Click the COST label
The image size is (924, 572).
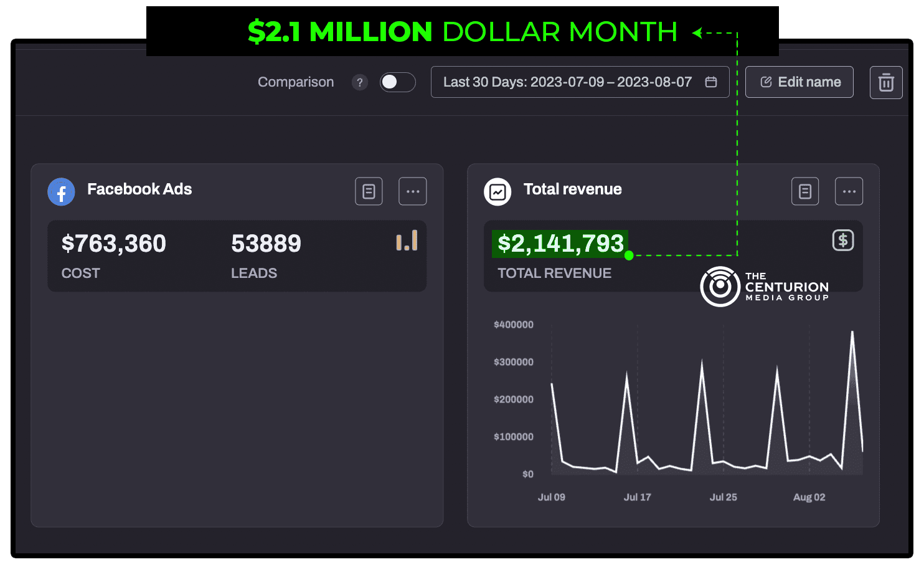tap(80, 274)
